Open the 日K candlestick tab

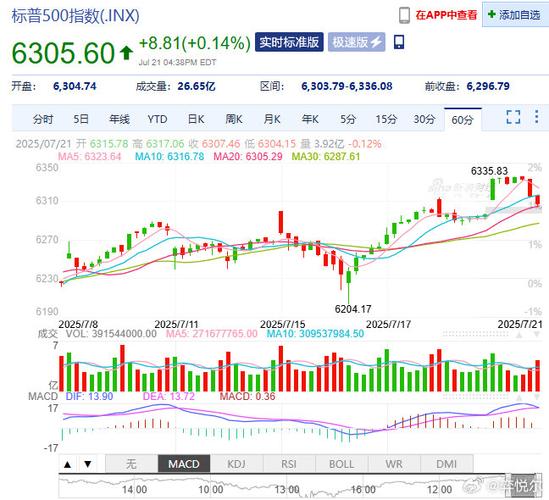[196, 119]
